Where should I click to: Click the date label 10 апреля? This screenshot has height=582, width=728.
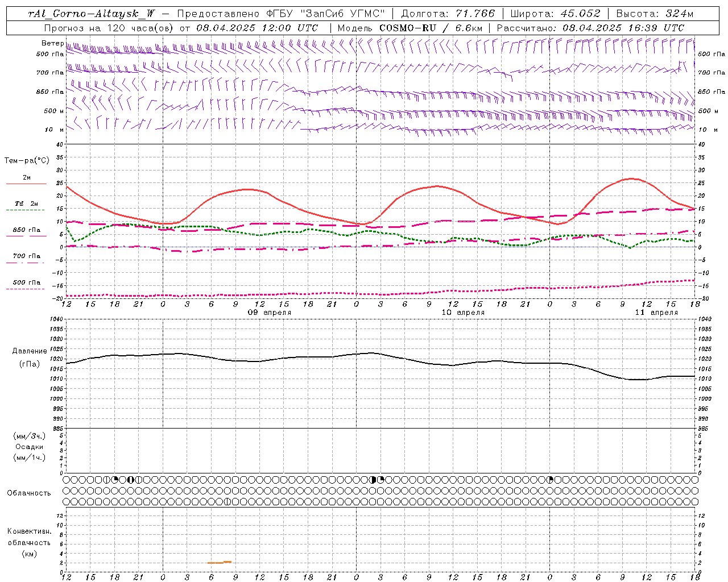[x=463, y=313]
